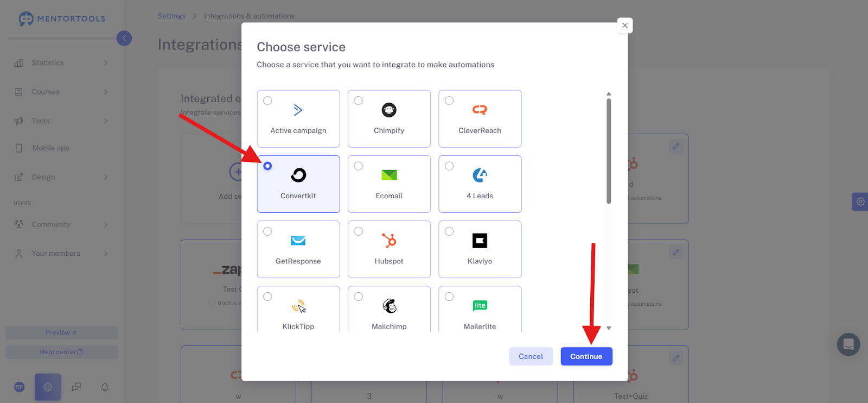Click the Mailchimp chimp logo
868x403 pixels.
coord(389,306)
